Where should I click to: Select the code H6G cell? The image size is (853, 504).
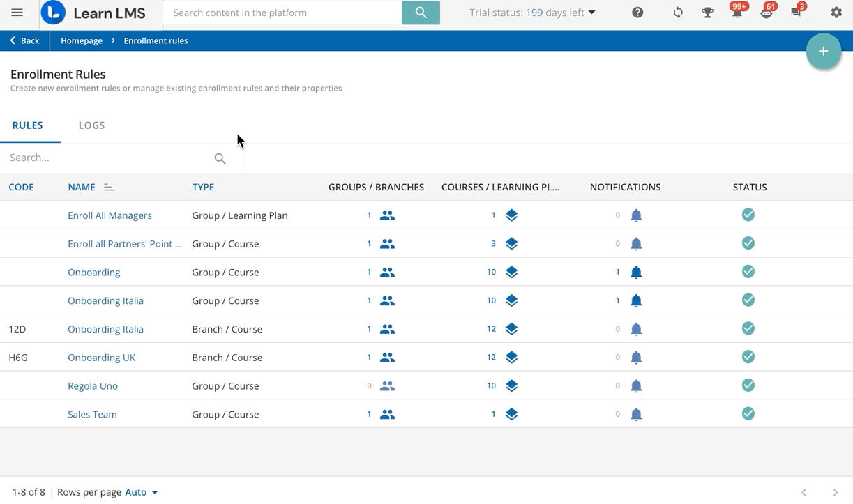18,358
